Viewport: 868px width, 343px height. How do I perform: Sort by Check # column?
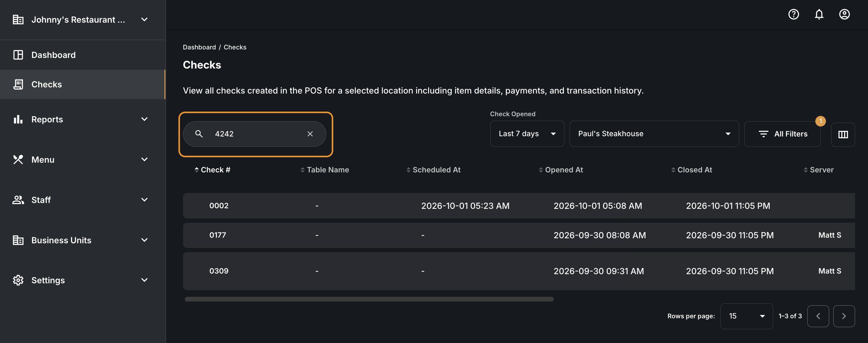click(212, 170)
